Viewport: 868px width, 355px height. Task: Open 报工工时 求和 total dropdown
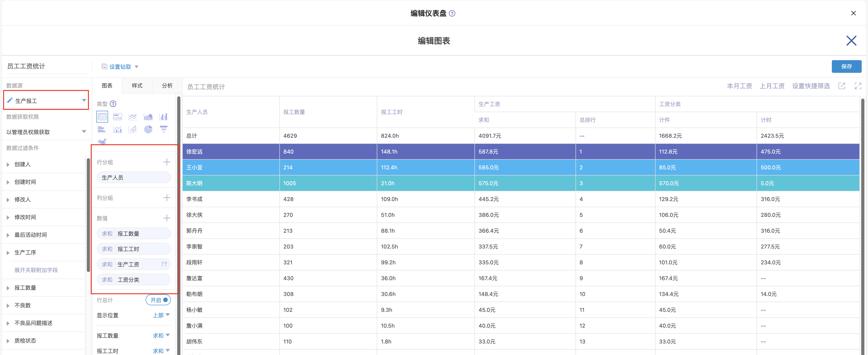click(161, 351)
